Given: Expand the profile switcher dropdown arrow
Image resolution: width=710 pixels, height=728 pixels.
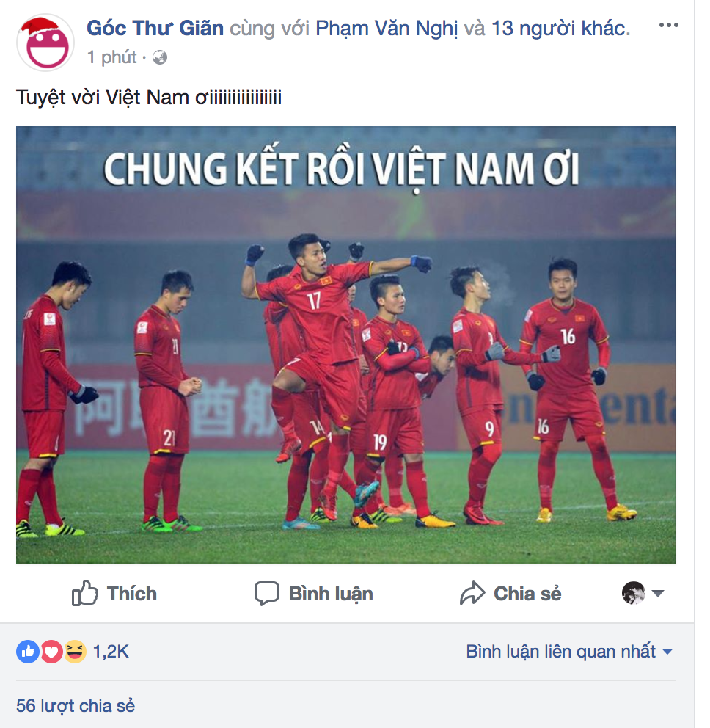Looking at the screenshot, I should click(658, 593).
